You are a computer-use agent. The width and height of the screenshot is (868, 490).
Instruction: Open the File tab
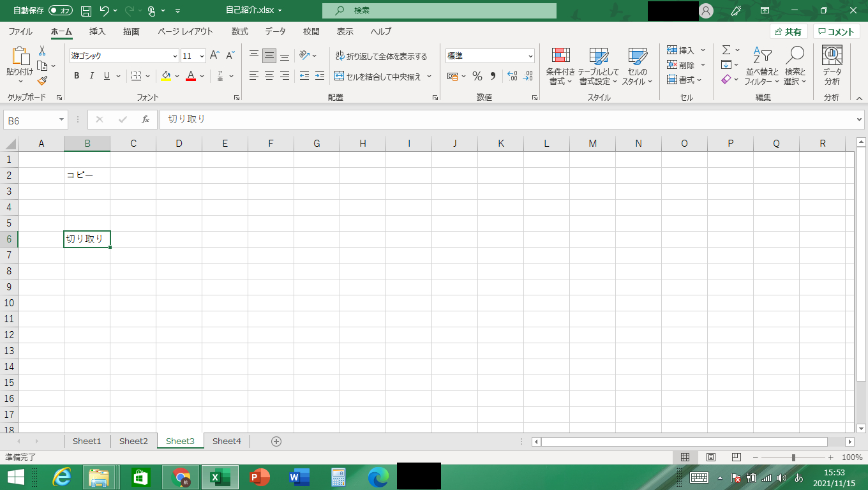(x=20, y=31)
